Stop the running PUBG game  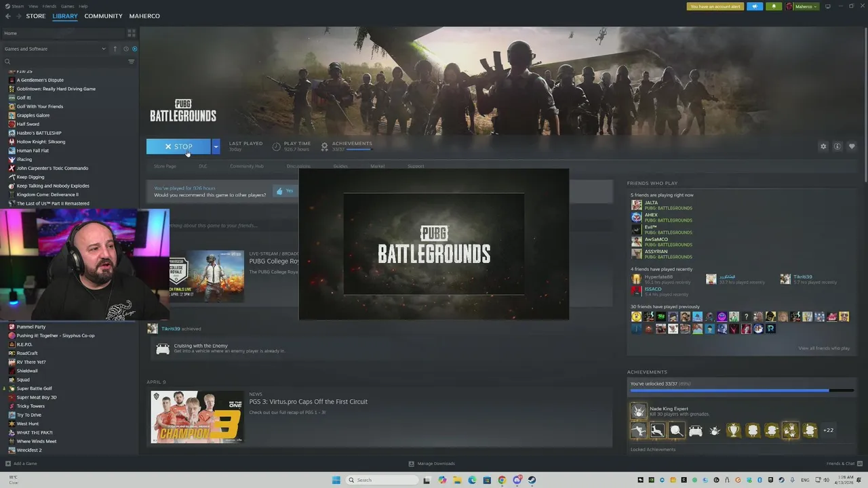click(x=178, y=146)
